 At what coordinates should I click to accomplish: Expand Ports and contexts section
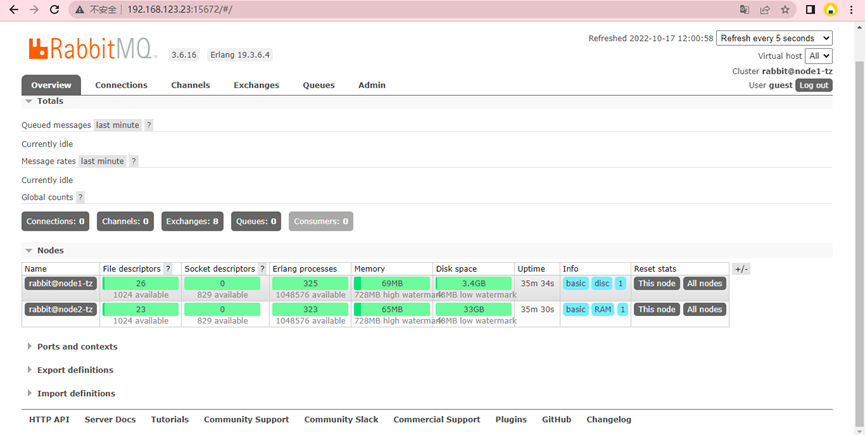pos(76,347)
